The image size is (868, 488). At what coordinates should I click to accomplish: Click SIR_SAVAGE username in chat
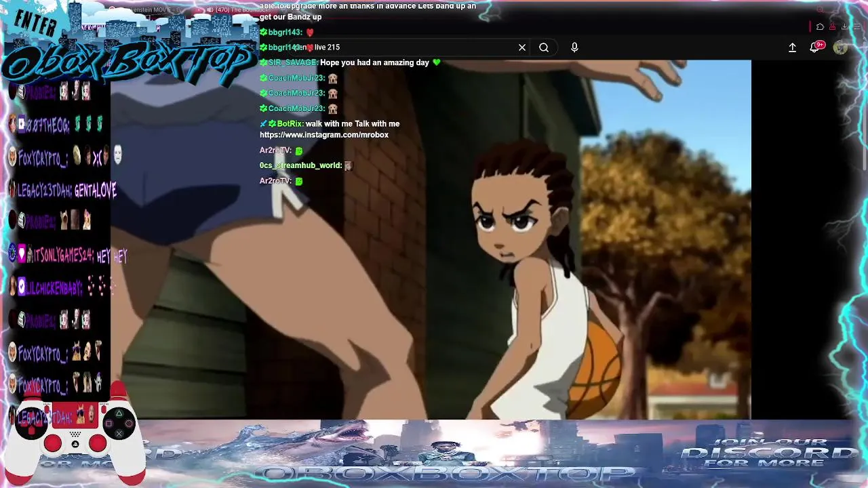pos(293,63)
